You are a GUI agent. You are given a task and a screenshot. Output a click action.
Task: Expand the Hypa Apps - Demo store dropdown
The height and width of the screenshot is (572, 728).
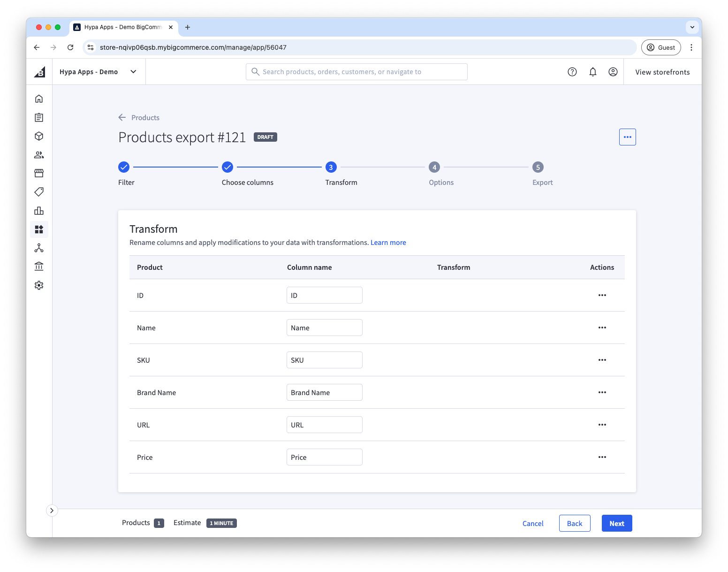[x=133, y=72]
